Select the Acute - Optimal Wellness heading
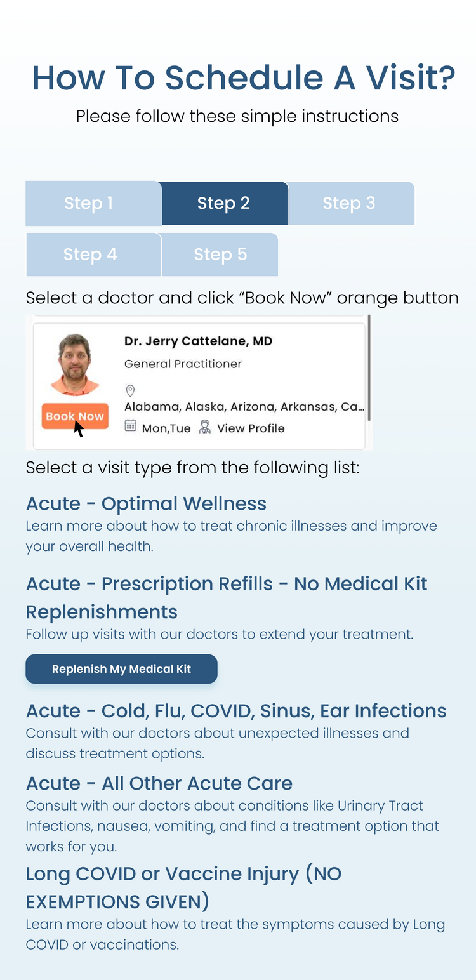 [x=146, y=503]
